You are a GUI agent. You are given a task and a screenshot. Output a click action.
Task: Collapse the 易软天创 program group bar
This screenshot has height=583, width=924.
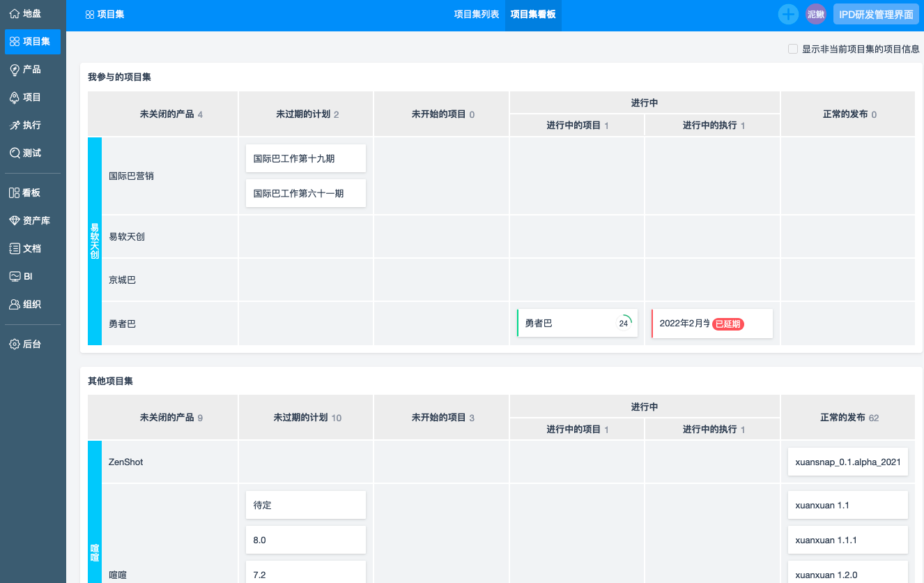click(95, 241)
